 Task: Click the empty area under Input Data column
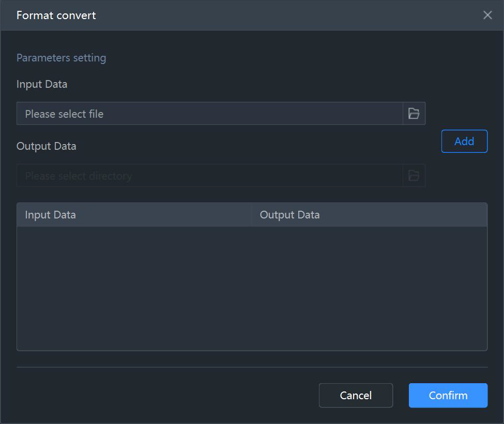point(134,289)
